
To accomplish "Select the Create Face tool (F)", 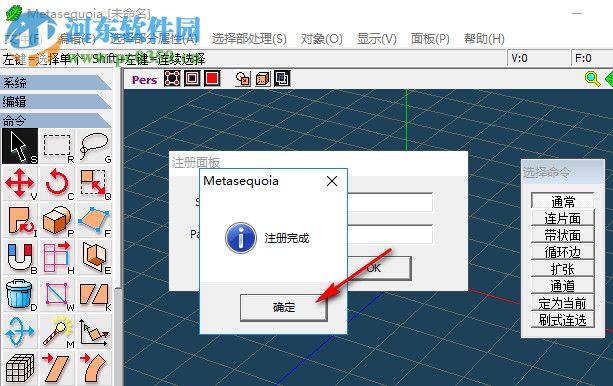I will (x=94, y=221).
